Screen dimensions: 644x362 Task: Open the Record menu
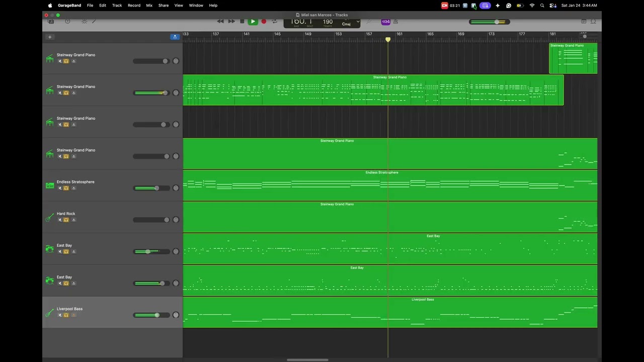134,6
